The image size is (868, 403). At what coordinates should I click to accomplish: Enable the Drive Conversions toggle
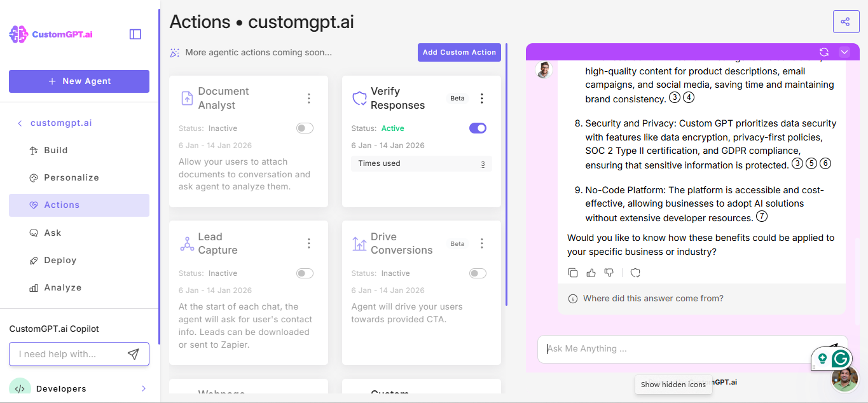(478, 273)
